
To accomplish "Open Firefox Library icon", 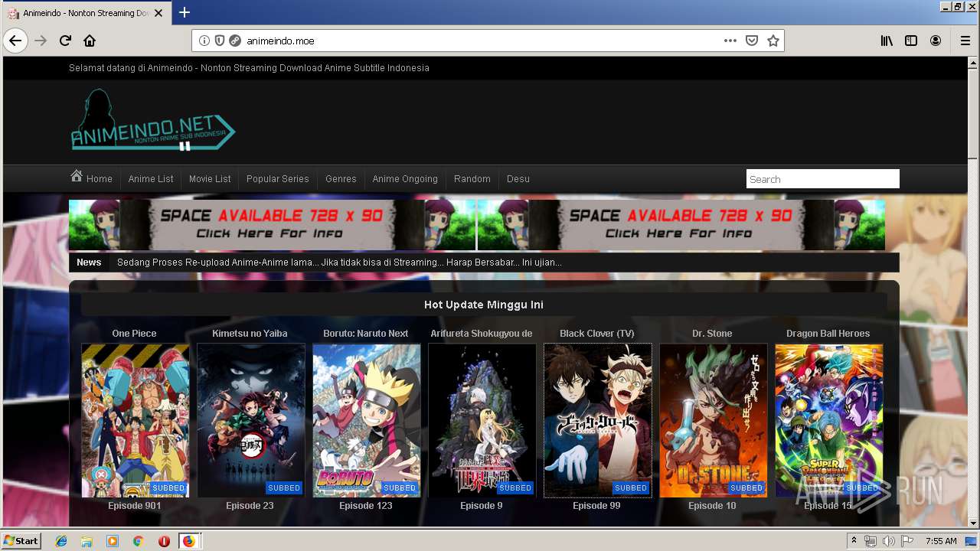I will 887,41.
